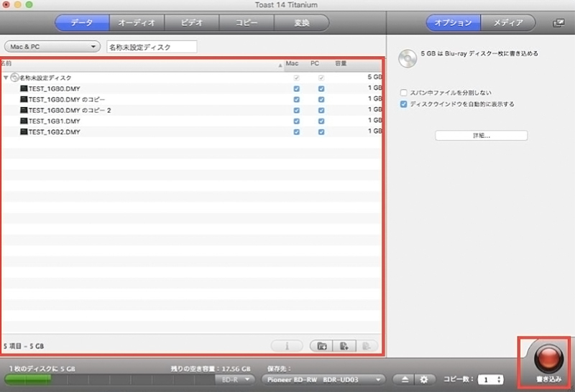575x392 pixels.
Task: Toggle Mac checkbox for TEST_1GB0.DMY のコピー
Action: click(x=296, y=99)
